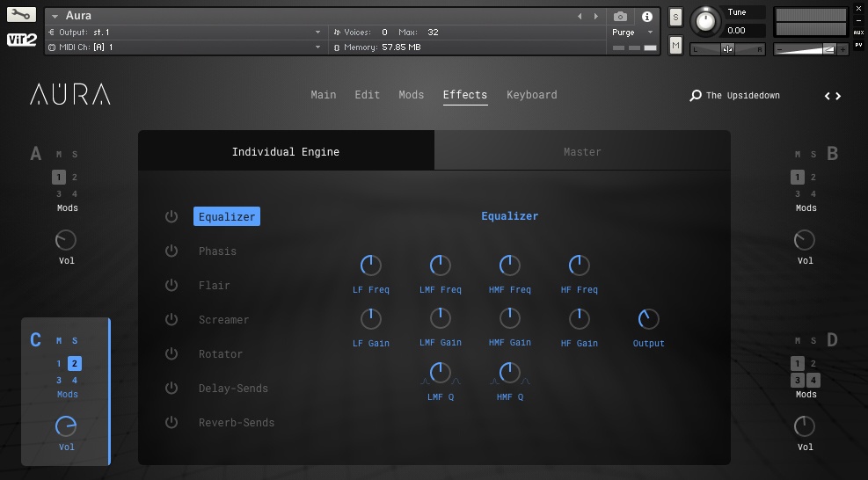The width and height of the screenshot is (868, 480).
Task: Click the PV button at top right
Action: 858,45
